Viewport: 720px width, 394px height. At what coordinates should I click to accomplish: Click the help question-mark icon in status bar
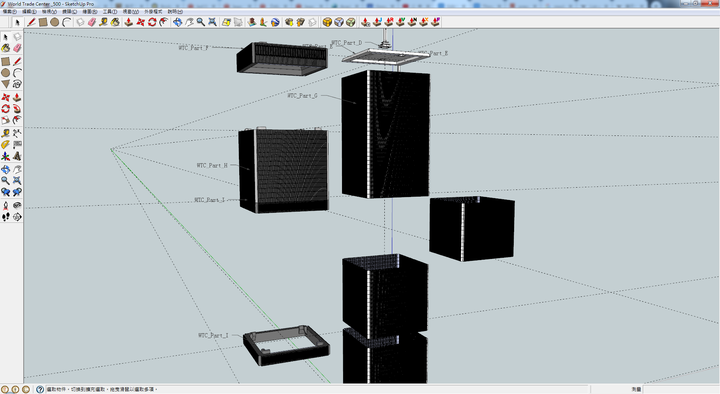point(40,389)
